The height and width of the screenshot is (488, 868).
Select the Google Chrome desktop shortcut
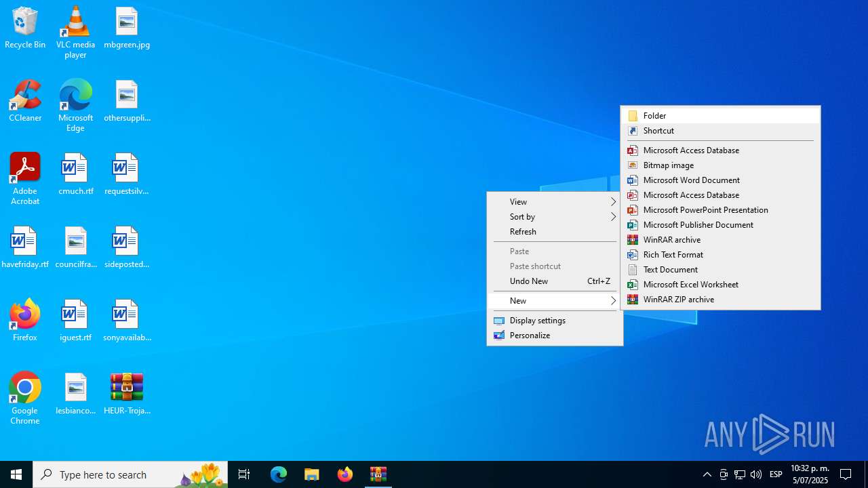tap(25, 399)
